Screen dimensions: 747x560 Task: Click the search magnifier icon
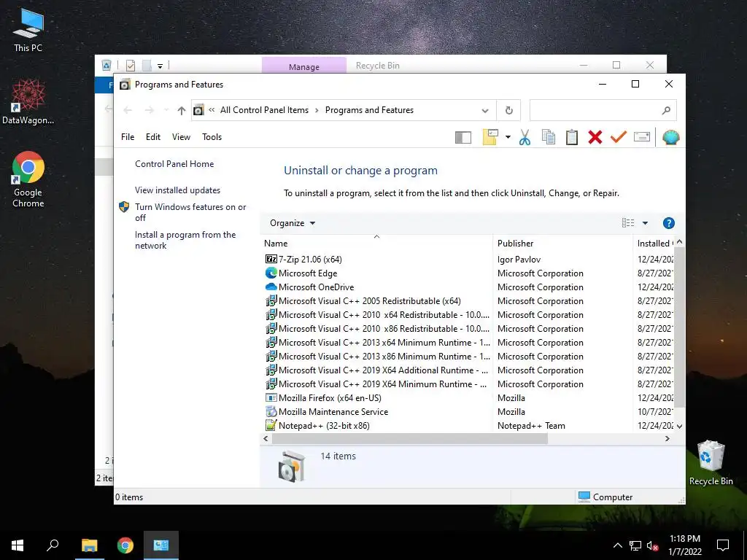[666, 111]
